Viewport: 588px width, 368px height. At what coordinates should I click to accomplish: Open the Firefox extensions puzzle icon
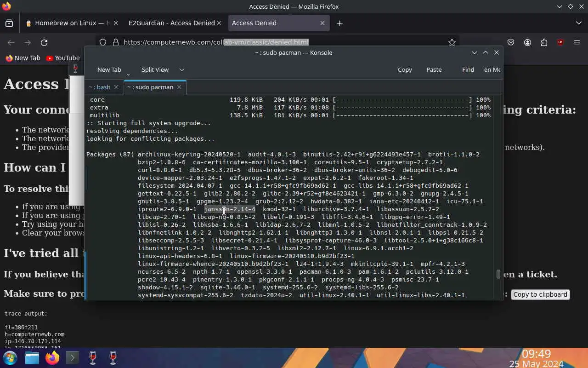point(544,42)
